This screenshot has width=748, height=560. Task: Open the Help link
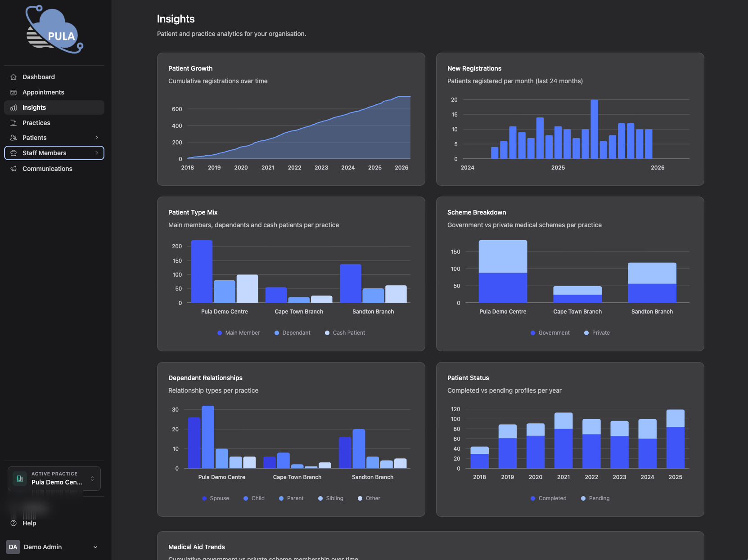tap(29, 523)
